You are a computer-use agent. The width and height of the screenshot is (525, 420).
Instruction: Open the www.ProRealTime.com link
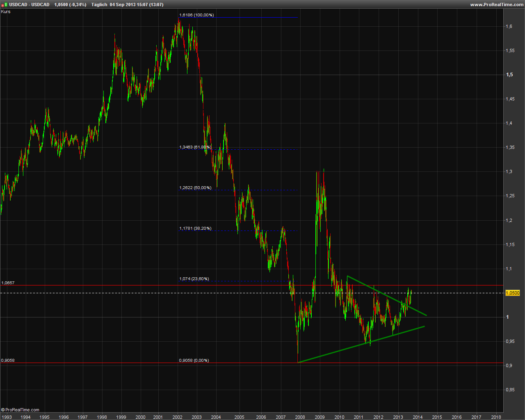pyautogui.click(x=497, y=5)
